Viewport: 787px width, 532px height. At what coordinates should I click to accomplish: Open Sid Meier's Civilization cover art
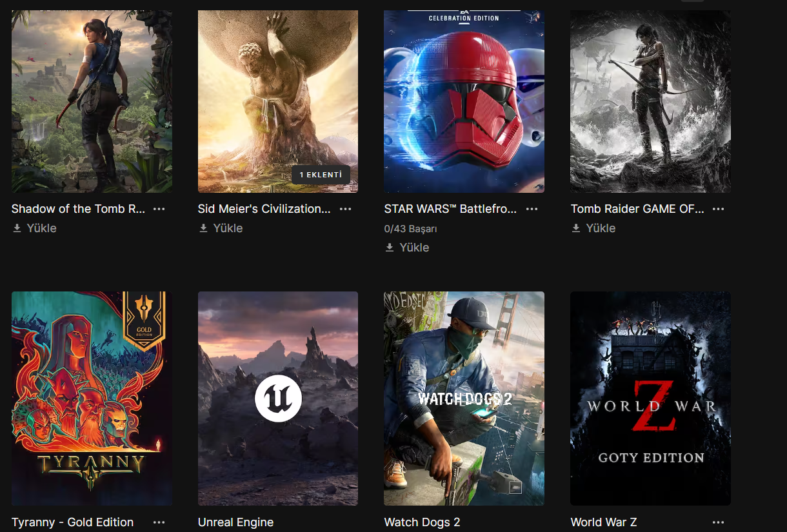click(x=278, y=101)
